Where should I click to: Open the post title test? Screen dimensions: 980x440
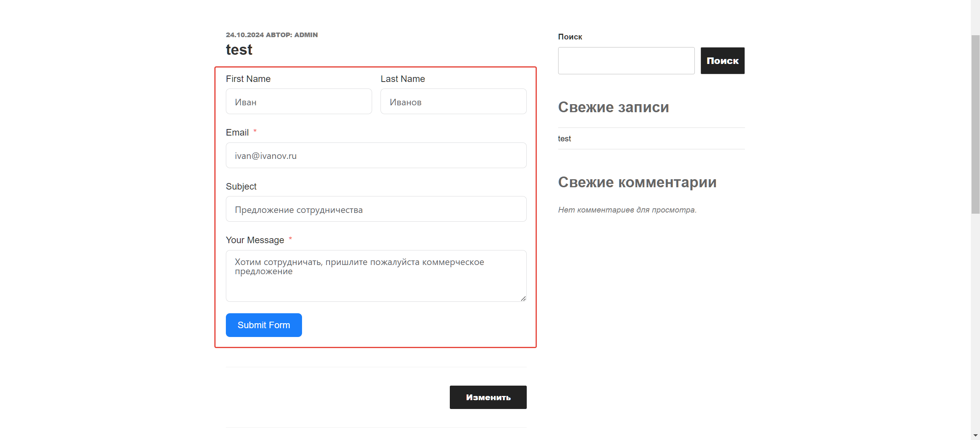[x=239, y=49]
